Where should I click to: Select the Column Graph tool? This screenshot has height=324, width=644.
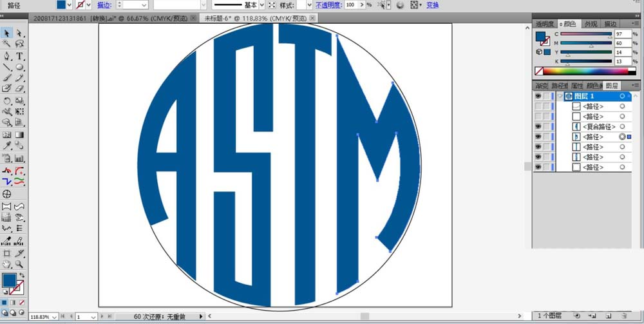pos(19,158)
